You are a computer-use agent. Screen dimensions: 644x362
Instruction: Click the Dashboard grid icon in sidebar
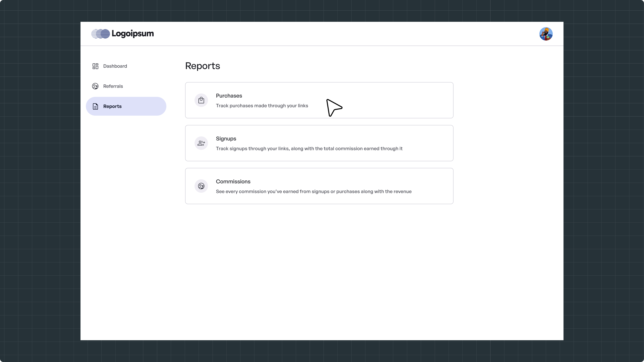95,66
